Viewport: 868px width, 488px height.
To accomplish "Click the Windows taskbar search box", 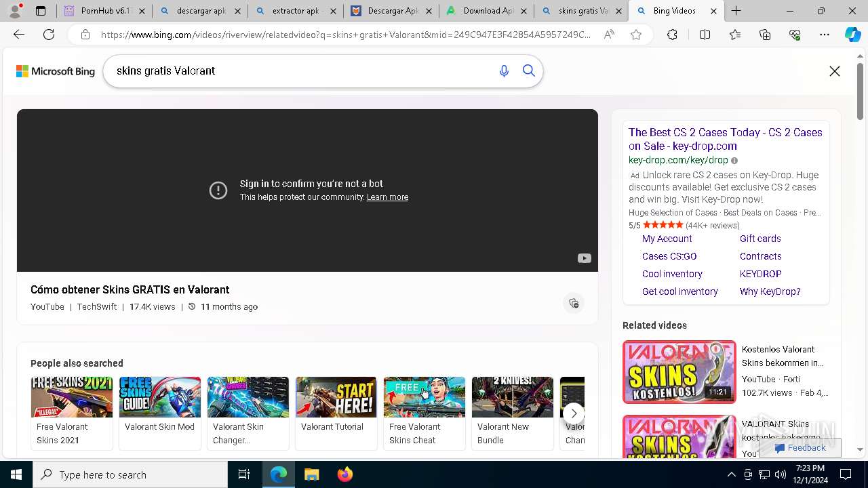I will point(130,474).
